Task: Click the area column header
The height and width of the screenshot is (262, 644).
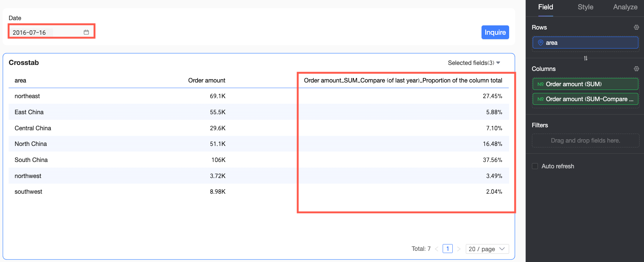Action: click(20, 80)
